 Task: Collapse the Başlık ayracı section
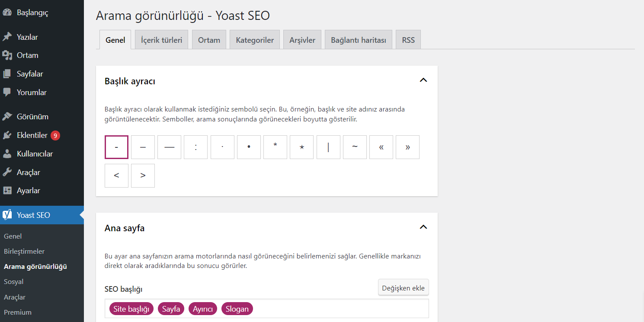click(x=423, y=80)
